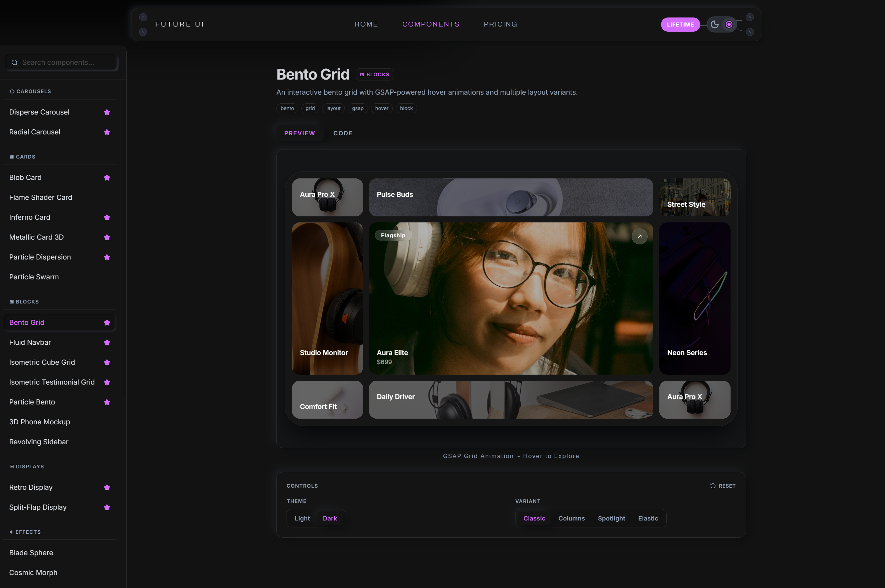Collapse the DISPLAYS section in the sidebar

[x=27, y=466]
